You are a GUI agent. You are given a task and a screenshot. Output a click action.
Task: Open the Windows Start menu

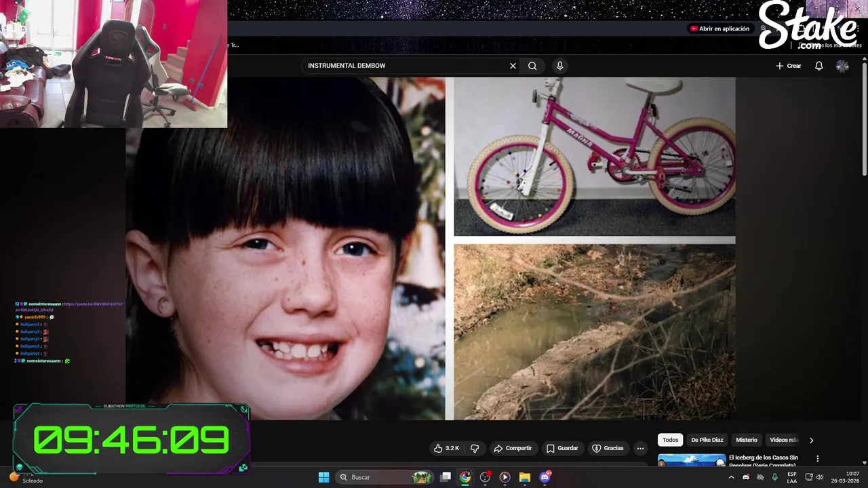coord(323,477)
